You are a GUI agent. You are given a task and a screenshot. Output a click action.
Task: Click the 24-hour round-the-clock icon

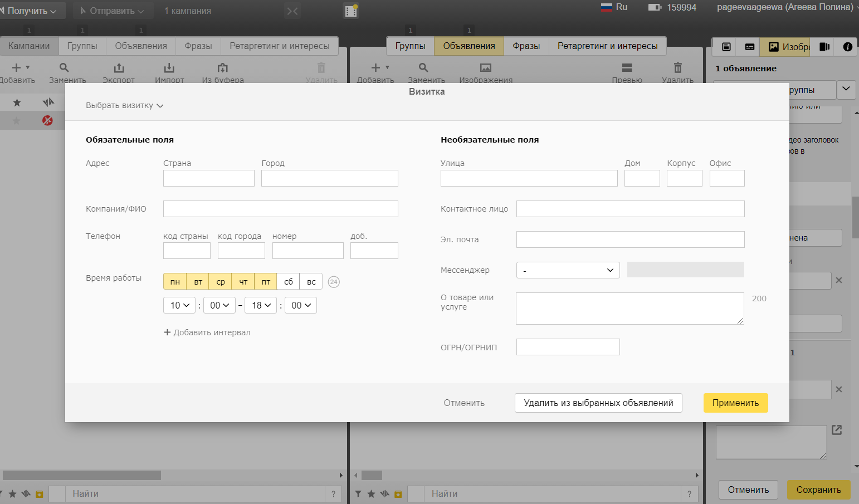point(334,282)
